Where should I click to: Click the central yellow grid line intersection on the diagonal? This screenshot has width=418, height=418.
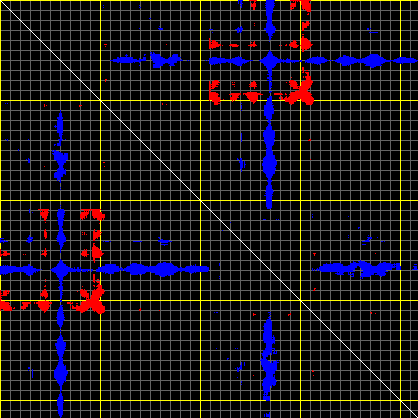(x=200, y=200)
